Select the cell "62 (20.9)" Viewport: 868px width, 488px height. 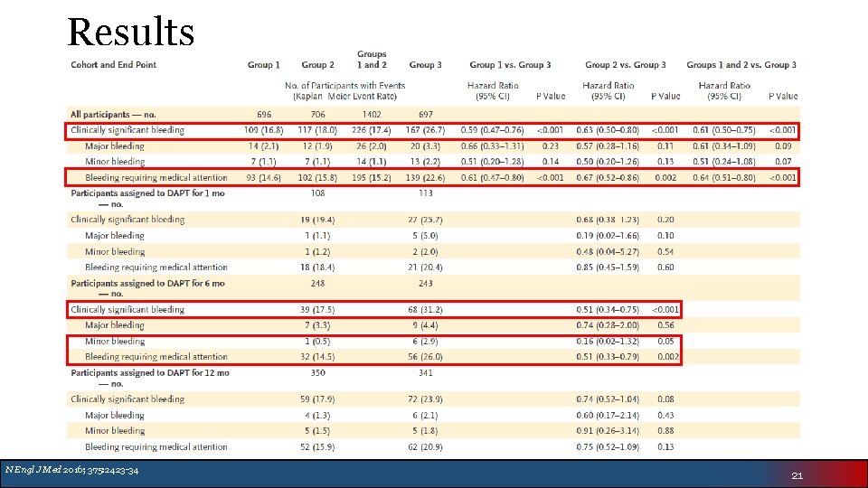(425, 447)
